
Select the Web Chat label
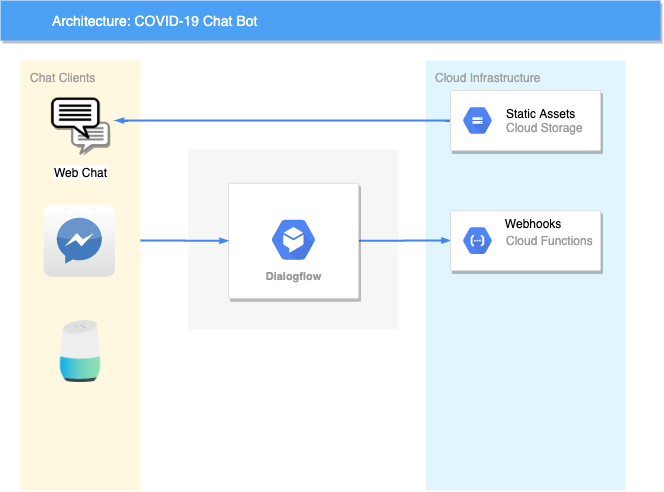pos(80,173)
